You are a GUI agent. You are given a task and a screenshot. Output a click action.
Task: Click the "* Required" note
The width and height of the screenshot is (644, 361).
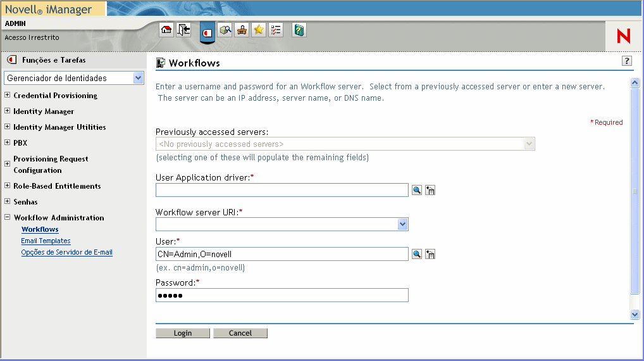(606, 122)
